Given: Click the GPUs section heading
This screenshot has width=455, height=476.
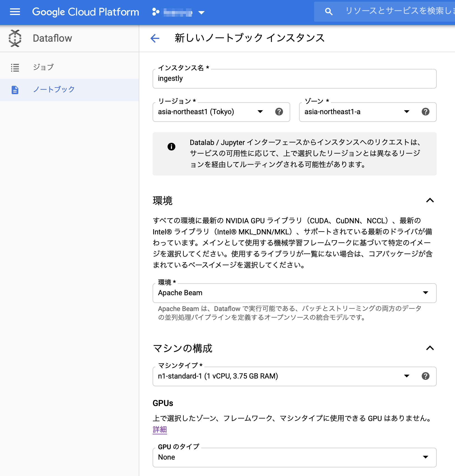Looking at the screenshot, I should coord(163,403).
